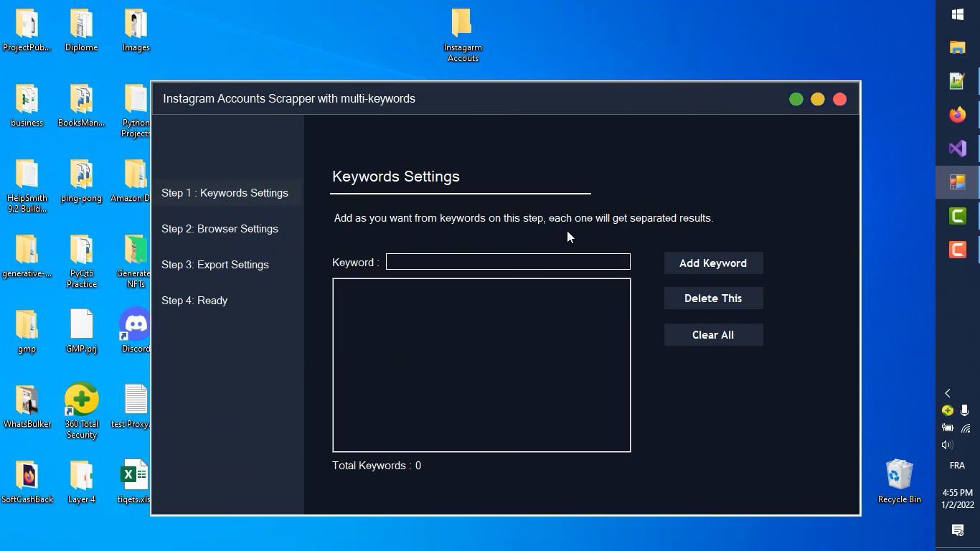
Task: Focus the Keyword input field
Action: [x=508, y=262]
